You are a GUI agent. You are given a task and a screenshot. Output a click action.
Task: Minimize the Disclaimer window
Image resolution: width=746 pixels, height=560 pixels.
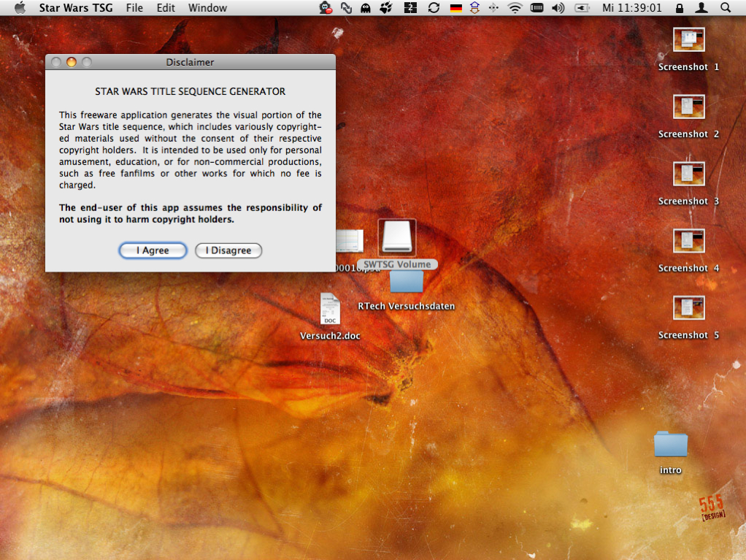[72, 62]
